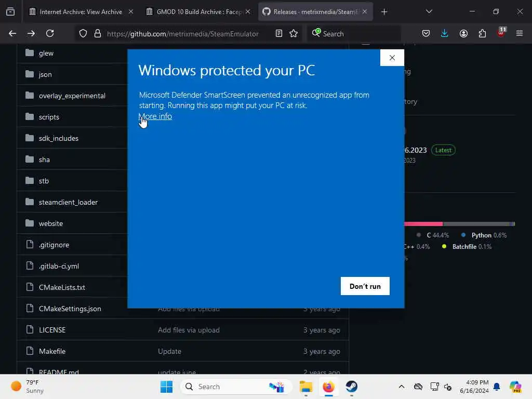Viewport: 532px width, 399px height.
Task: Toggle reader view icon in address bar
Action: pos(279,33)
